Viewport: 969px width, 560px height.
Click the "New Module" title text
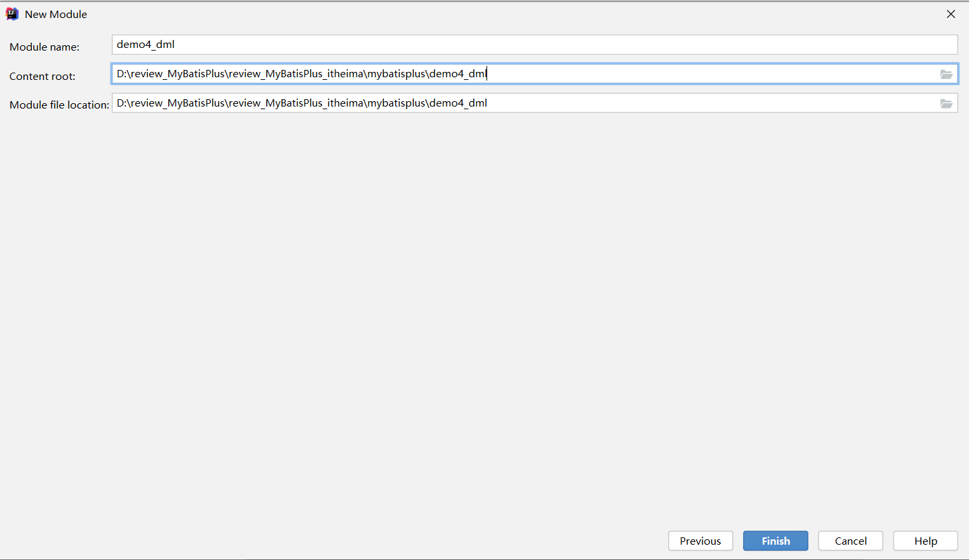[x=56, y=14]
